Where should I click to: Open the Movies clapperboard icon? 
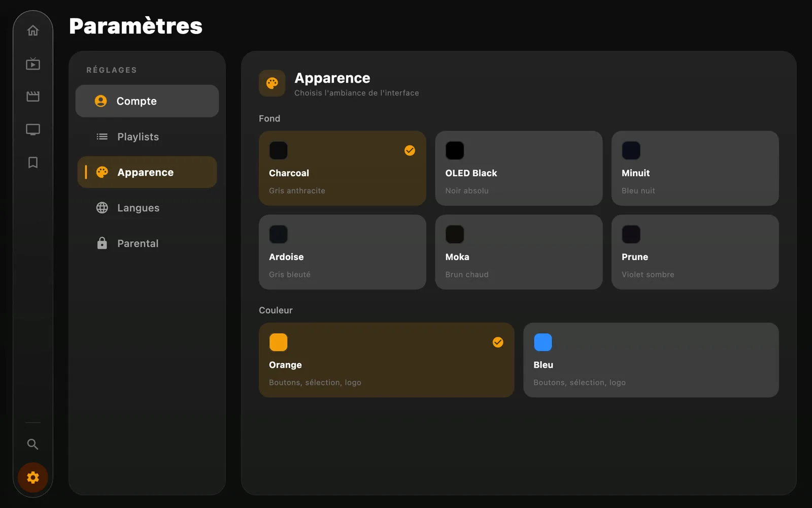tap(33, 97)
